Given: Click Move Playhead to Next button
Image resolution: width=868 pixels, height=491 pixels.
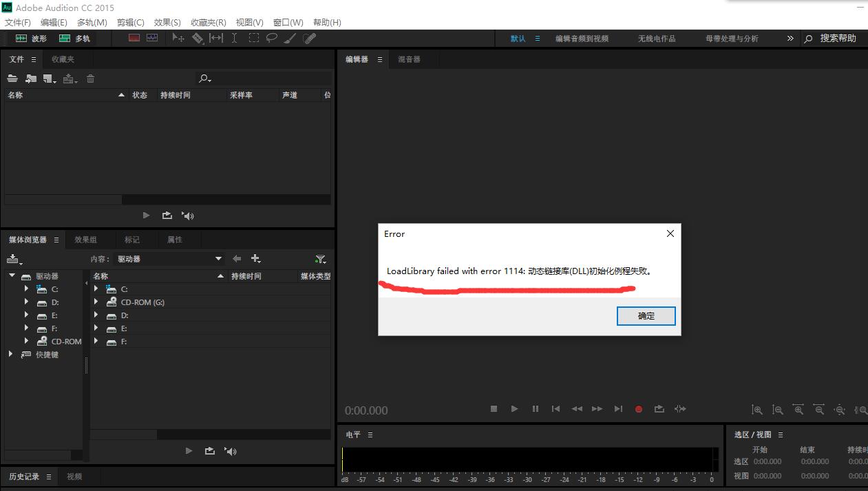Looking at the screenshot, I should click(618, 408).
